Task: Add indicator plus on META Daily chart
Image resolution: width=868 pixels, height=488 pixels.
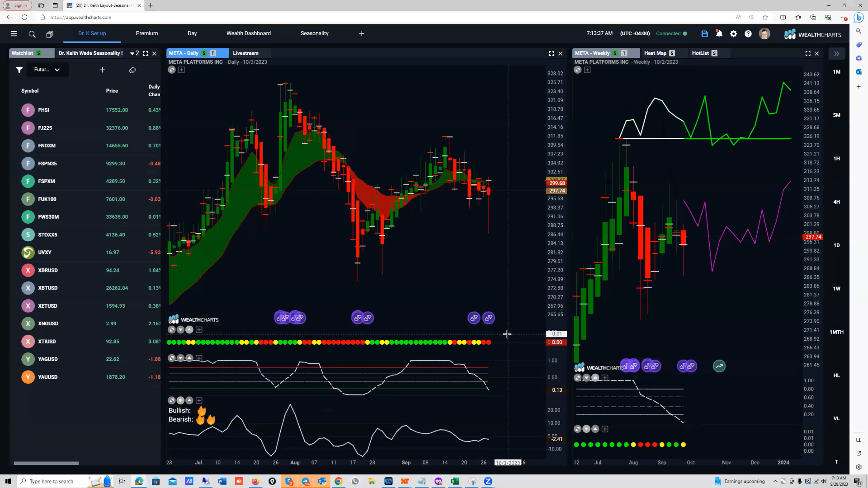Action: 181,70
